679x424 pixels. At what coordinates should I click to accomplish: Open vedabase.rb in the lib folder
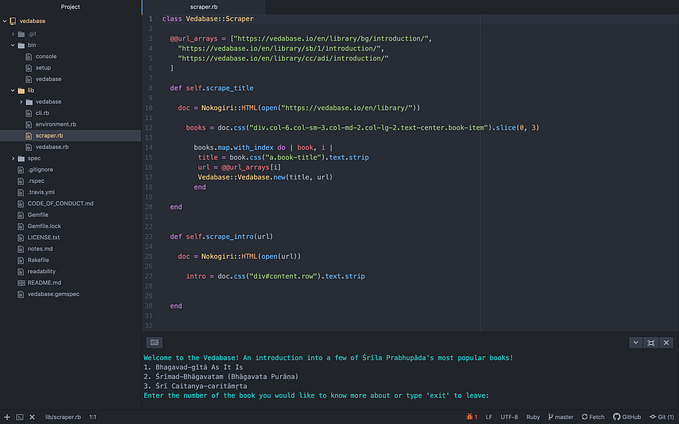pyautogui.click(x=52, y=147)
